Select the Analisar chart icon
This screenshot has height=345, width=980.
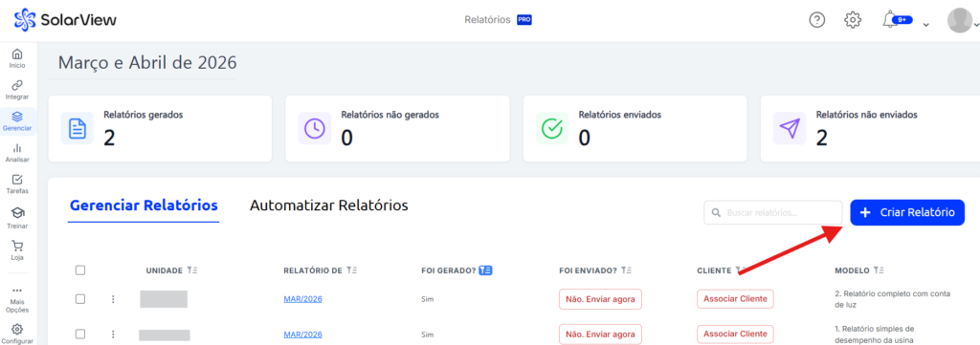coord(17,148)
